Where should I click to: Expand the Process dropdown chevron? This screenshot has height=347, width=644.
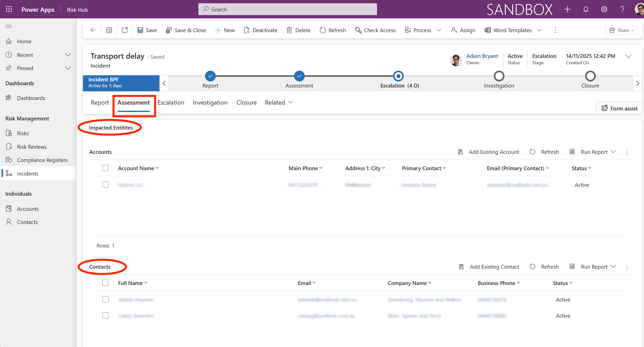pyautogui.click(x=439, y=30)
